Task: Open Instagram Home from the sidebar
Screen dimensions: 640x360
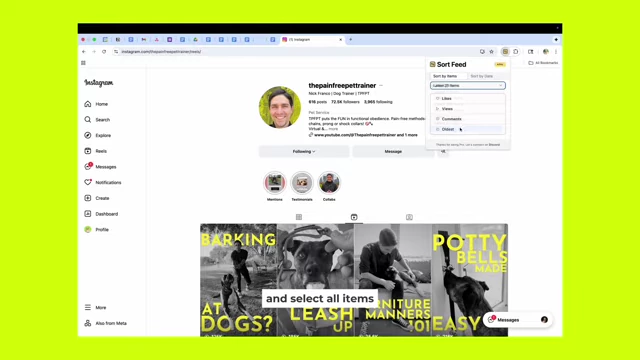Action: pos(96,104)
